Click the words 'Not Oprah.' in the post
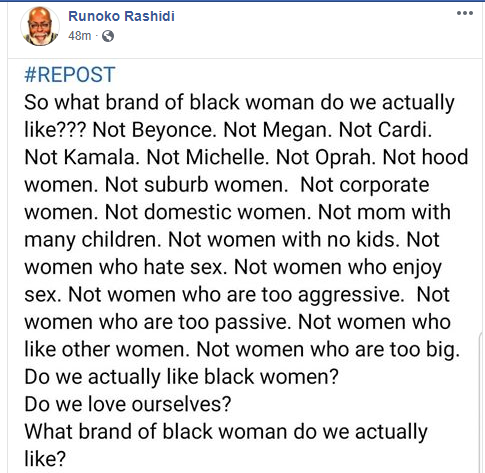This screenshot has width=485, height=473. [x=326, y=157]
